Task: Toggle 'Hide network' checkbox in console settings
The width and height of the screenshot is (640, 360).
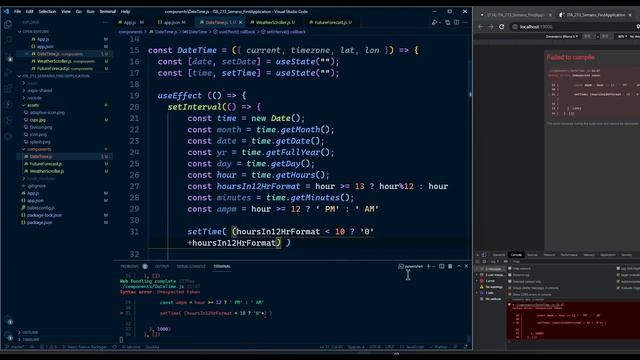Action: 510,269
